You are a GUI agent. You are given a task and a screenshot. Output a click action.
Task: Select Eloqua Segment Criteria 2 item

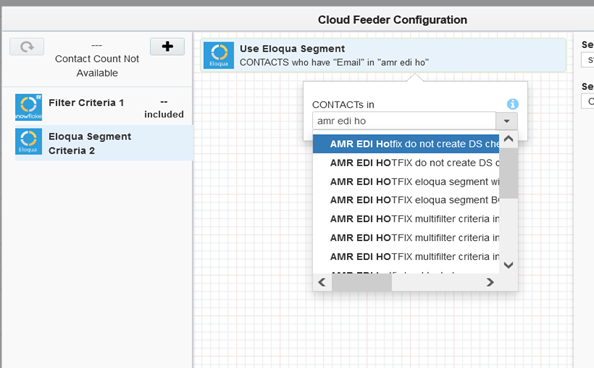(103, 143)
